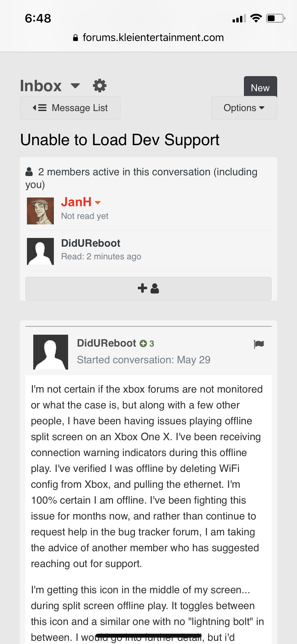The width and height of the screenshot is (297, 644).
Task: Tap the WiFi indicator in status bar
Action: [x=256, y=18]
